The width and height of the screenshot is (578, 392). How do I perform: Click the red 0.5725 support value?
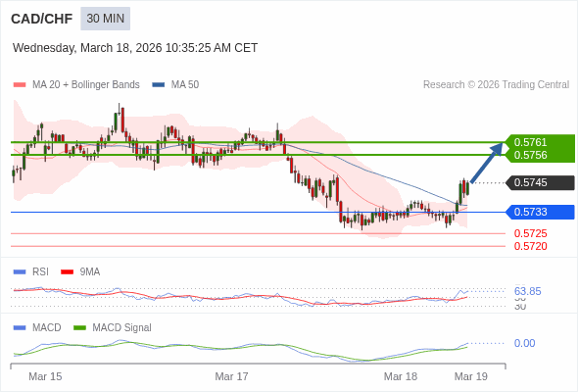530,233
